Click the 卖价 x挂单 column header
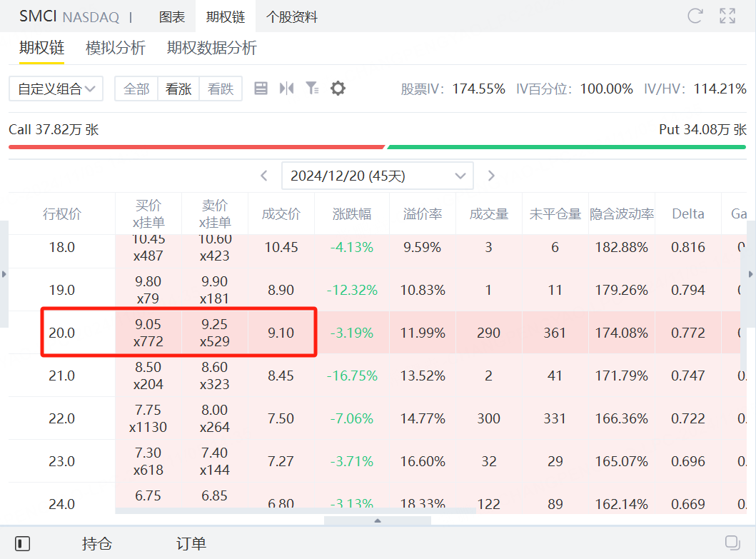756x559 pixels. [x=215, y=213]
